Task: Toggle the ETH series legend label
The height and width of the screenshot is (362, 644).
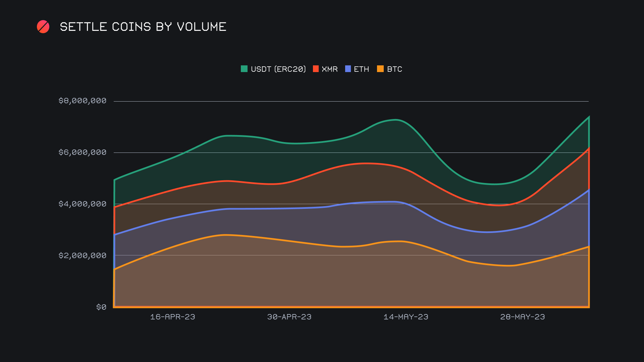Action: (361, 69)
